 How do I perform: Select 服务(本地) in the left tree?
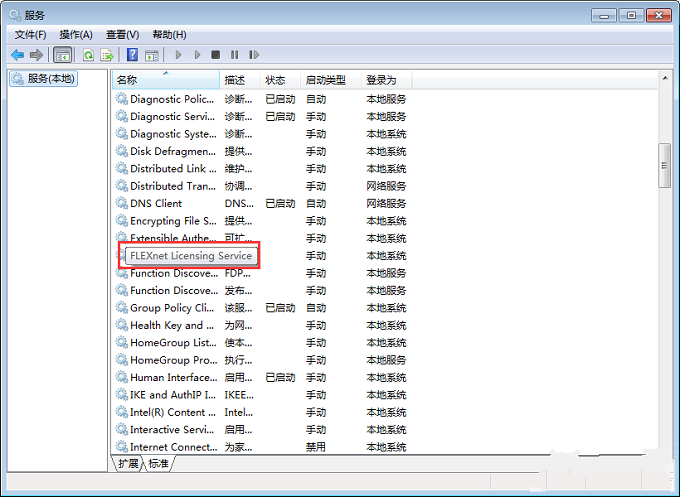click(43, 78)
